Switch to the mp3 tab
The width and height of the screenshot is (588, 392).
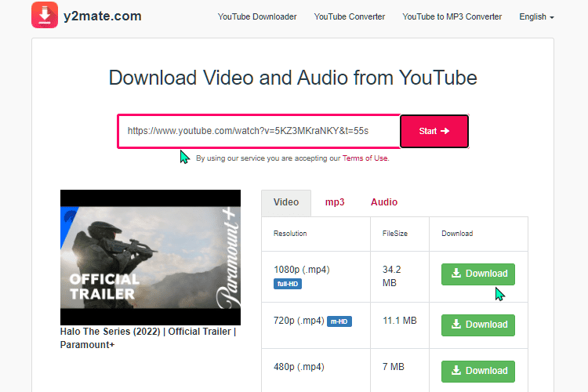(x=335, y=202)
